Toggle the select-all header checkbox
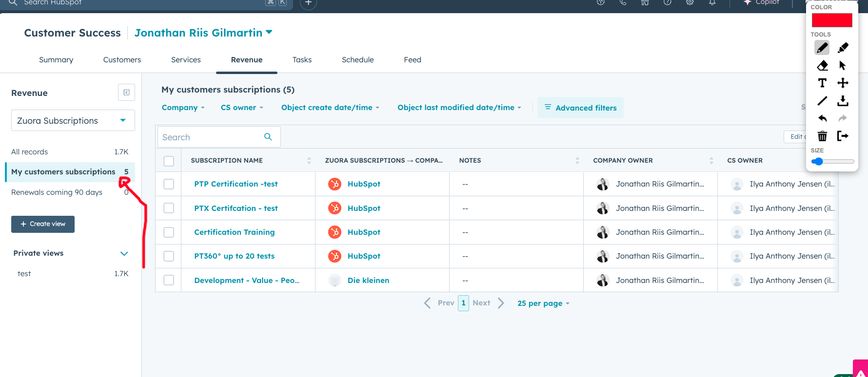The image size is (868, 377). [169, 161]
